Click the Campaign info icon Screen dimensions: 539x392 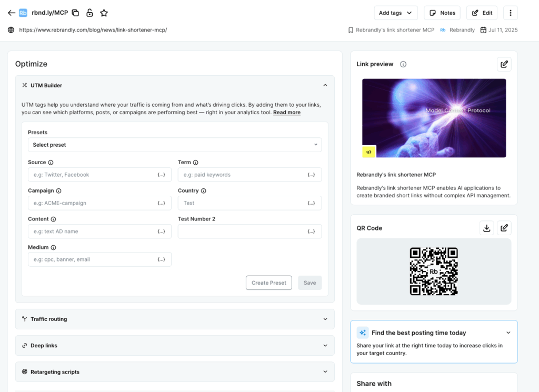tap(59, 190)
